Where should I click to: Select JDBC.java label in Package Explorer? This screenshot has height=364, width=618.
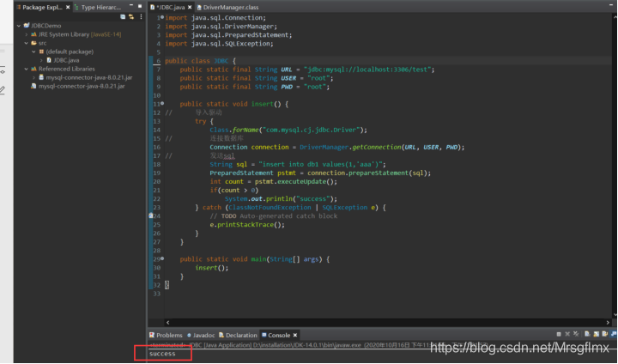66,60
